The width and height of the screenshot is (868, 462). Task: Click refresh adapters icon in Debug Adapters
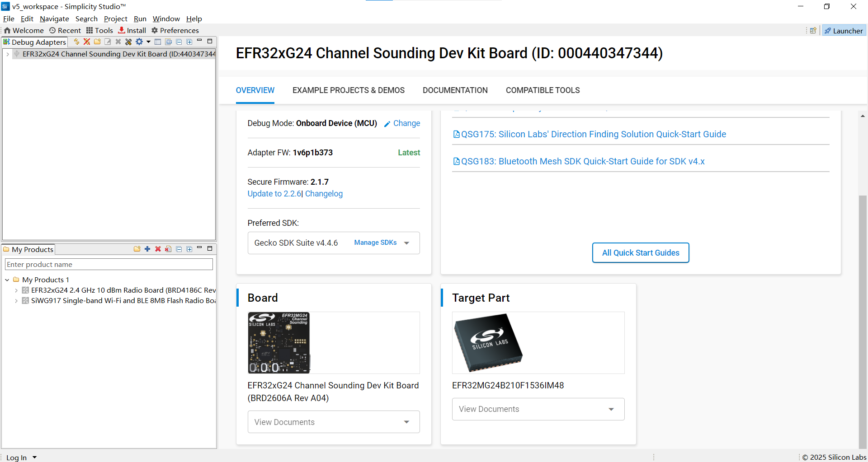(x=76, y=42)
